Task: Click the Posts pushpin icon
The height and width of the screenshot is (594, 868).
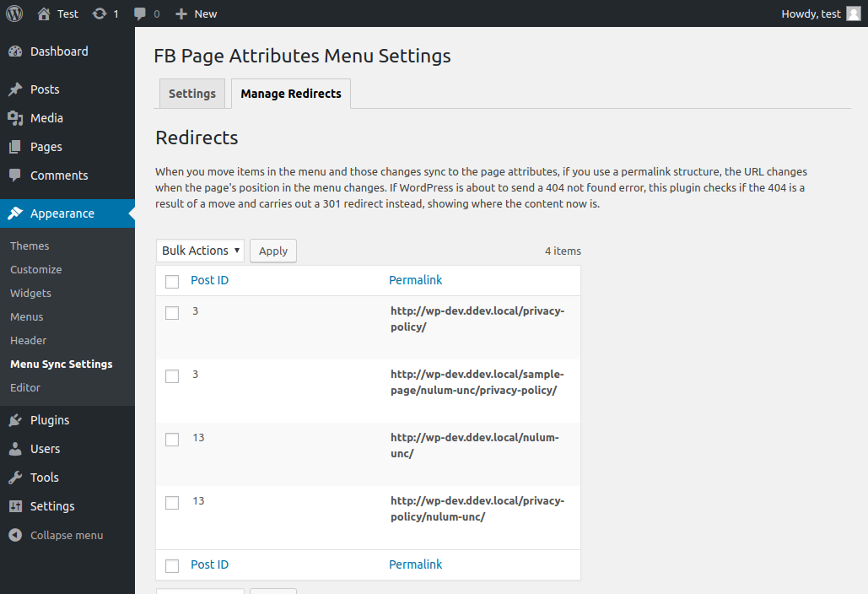Action: (15, 89)
